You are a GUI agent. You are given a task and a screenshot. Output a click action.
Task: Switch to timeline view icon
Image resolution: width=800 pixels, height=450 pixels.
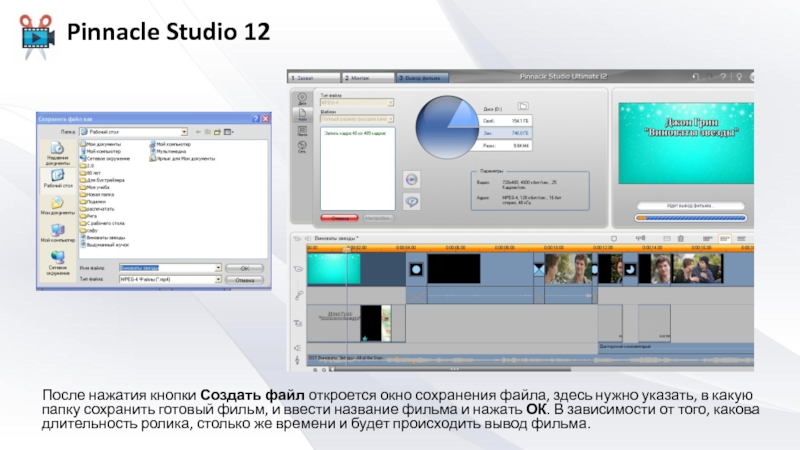(x=724, y=238)
